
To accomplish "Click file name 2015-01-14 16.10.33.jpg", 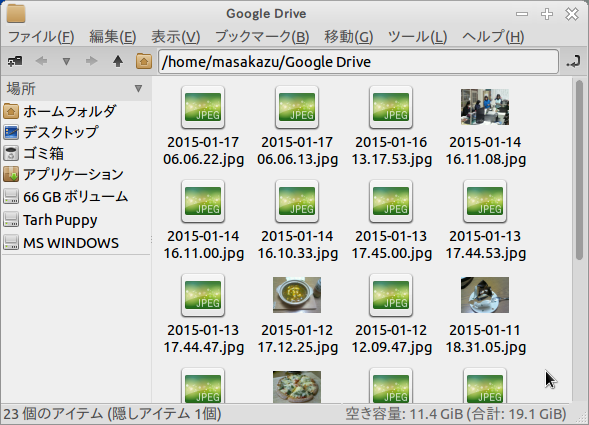I will pos(297,245).
